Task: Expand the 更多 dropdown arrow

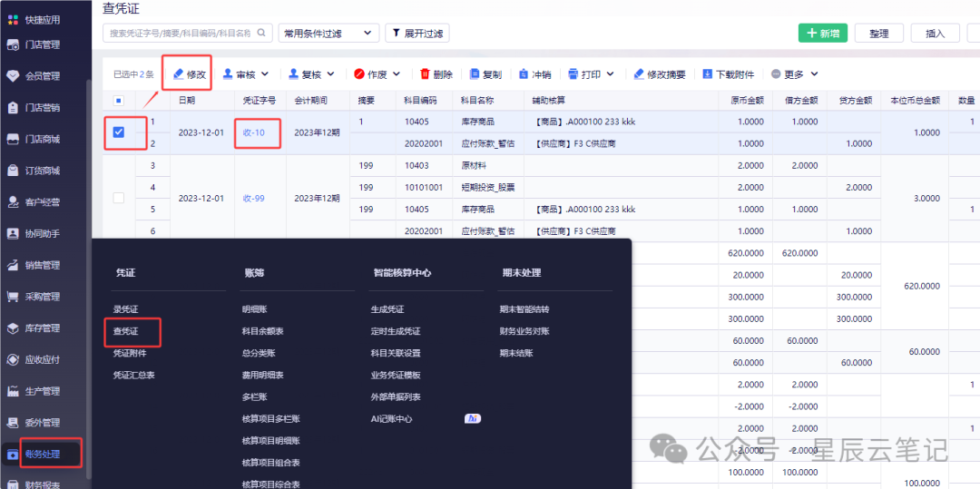Action: (814, 74)
